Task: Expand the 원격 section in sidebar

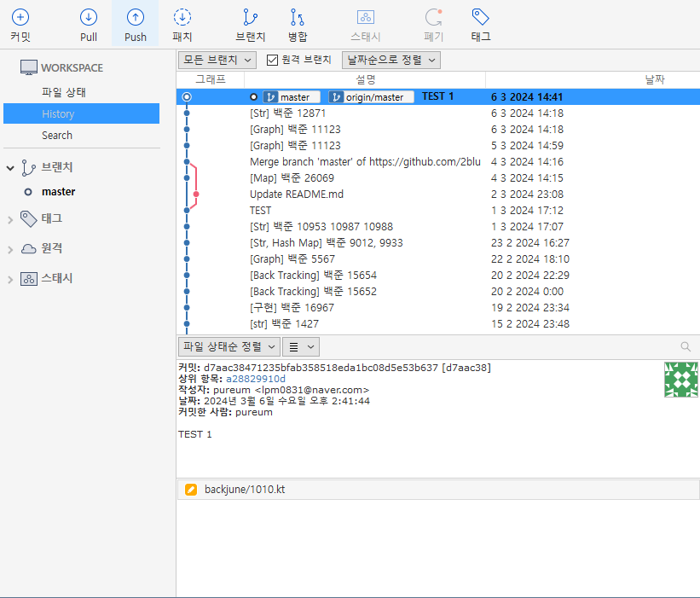Action: coord(10,249)
